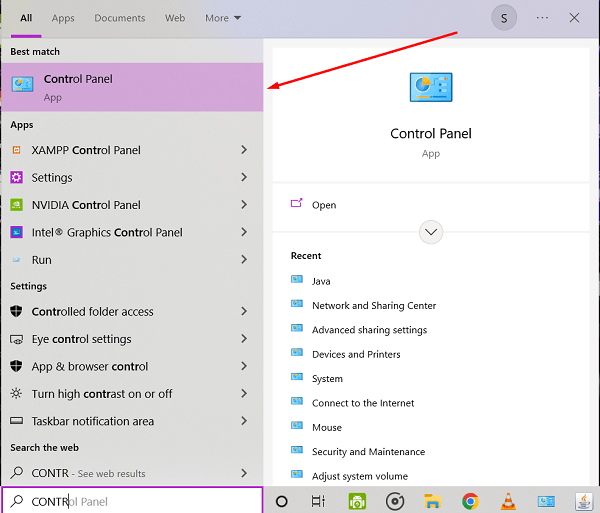This screenshot has height=513, width=600.
Task: Click the Java recent item icon
Action: pos(297,279)
